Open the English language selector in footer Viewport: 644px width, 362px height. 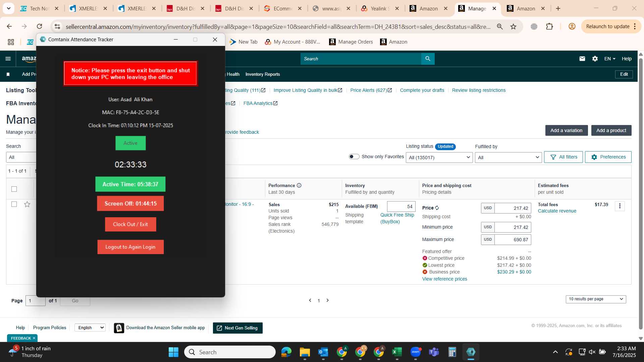point(90,327)
